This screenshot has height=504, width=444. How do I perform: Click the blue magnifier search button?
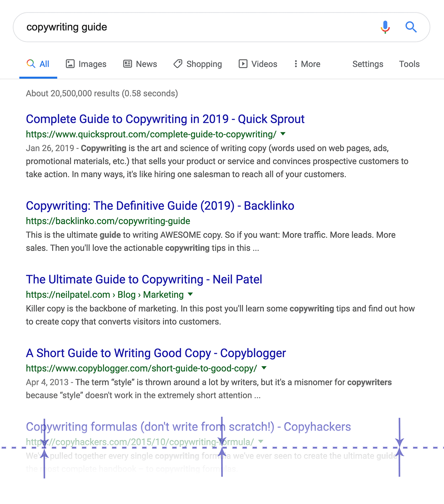point(411,27)
